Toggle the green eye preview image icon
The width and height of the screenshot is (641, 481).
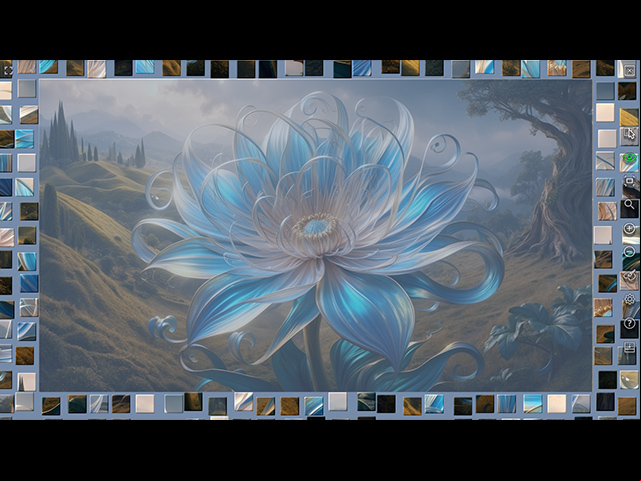tap(630, 157)
